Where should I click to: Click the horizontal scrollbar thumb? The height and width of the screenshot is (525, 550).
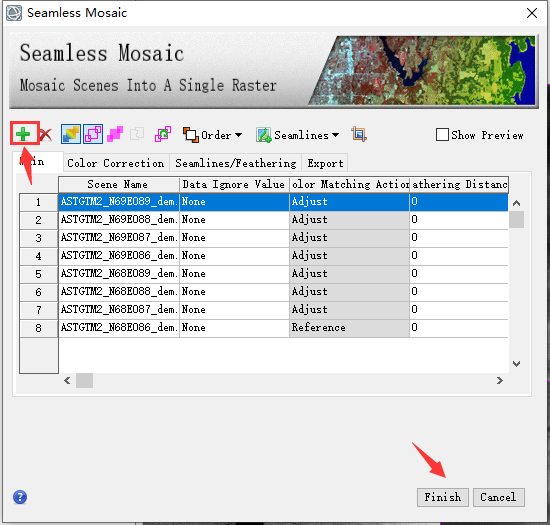click(x=85, y=381)
